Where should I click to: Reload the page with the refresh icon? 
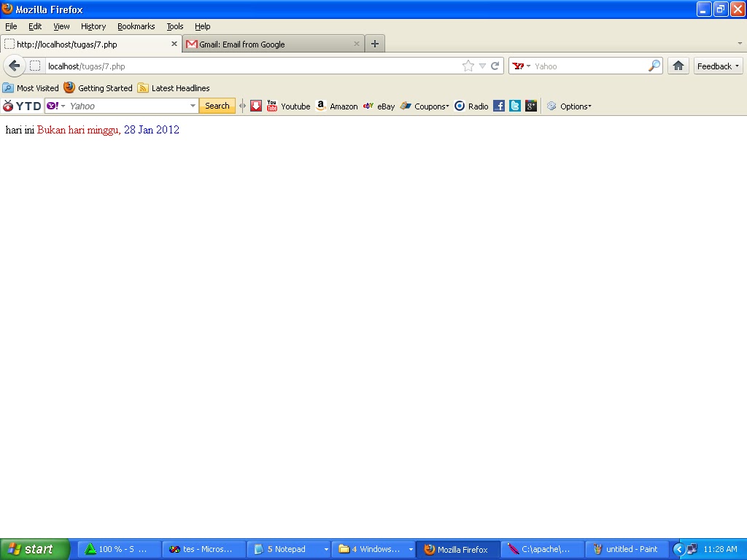coord(495,66)
